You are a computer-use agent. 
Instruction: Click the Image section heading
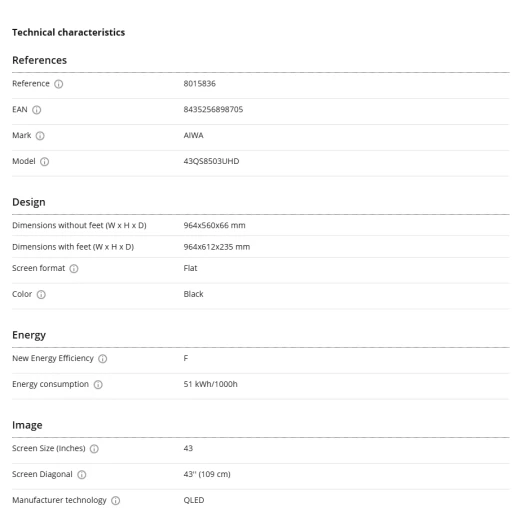27,425
